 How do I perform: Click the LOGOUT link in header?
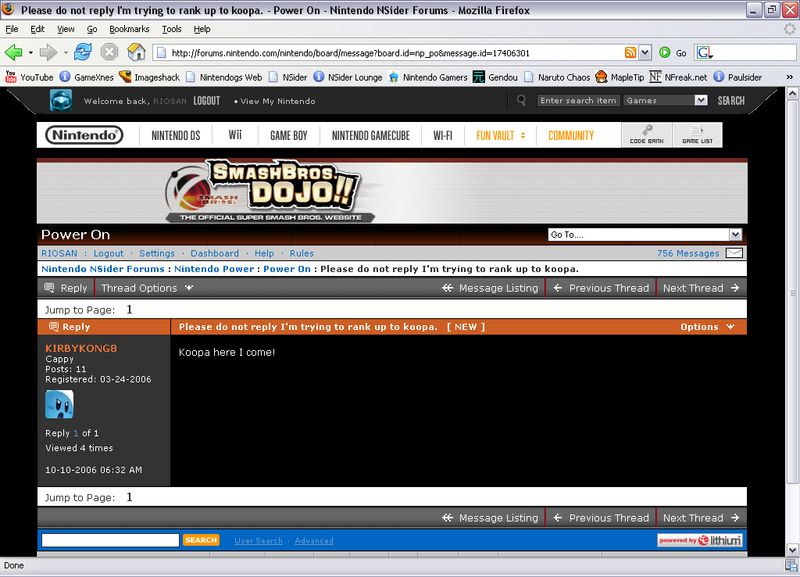(x=207, y=101)
